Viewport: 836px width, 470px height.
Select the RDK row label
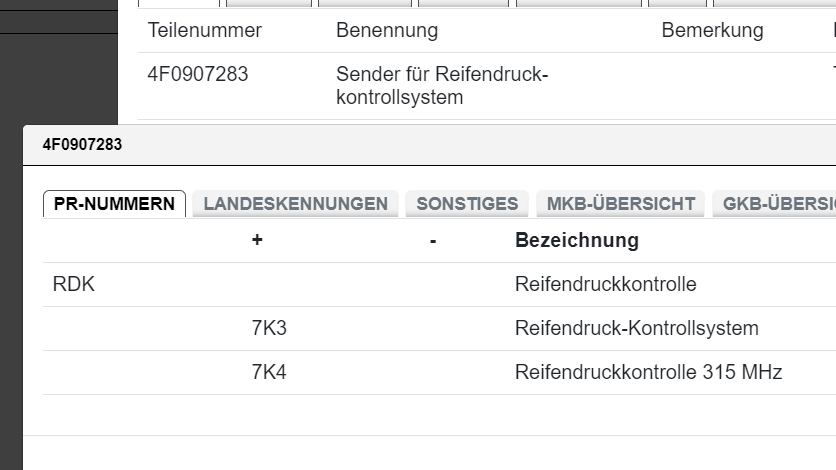(x=73, y=285)
